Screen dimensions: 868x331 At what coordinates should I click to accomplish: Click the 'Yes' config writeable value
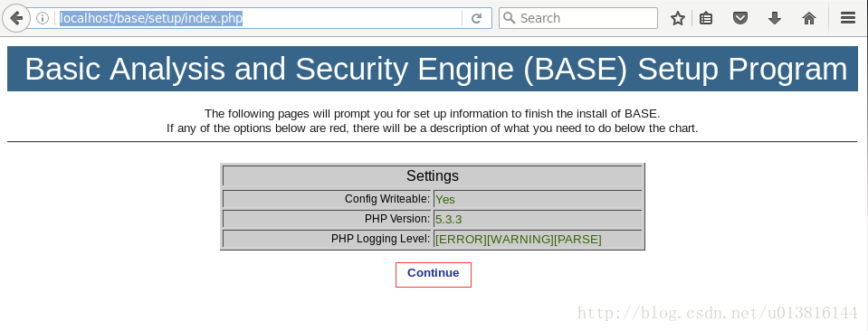pyautogui.click(x=445, y=200)
